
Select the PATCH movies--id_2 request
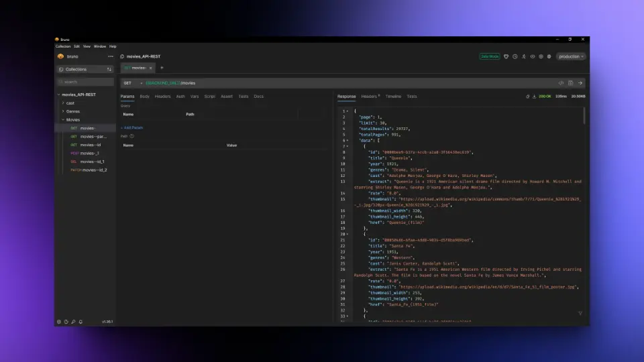85,170
